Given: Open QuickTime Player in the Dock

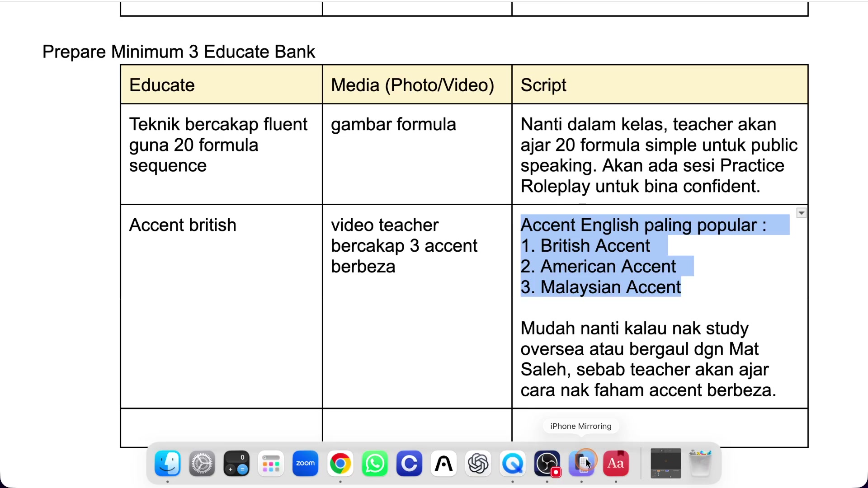Looking at the screenshot, I should pyautogui.click(x=513, y=463).
